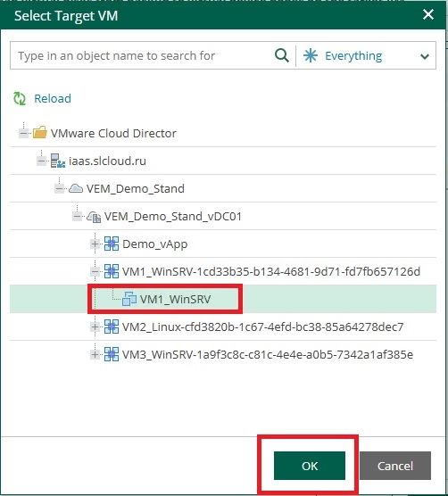Image resolution: width=448 pixels, height=496 pixels.
Task: Collapse the VMware Cloud Director node
Action: click(23, 133)
